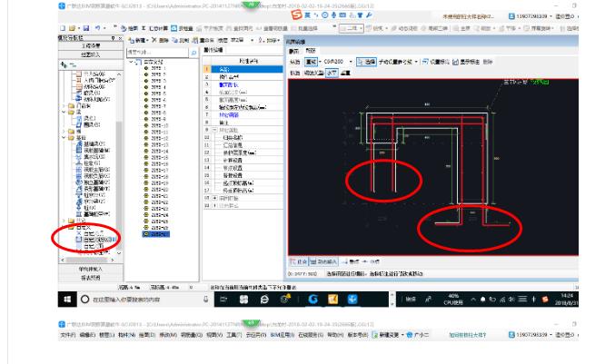The height and width of the screenshot is (364, 615).
Task: Collapse the 其它属性 group in row 9
Action: pyautogui.click(x=214, y=130)
